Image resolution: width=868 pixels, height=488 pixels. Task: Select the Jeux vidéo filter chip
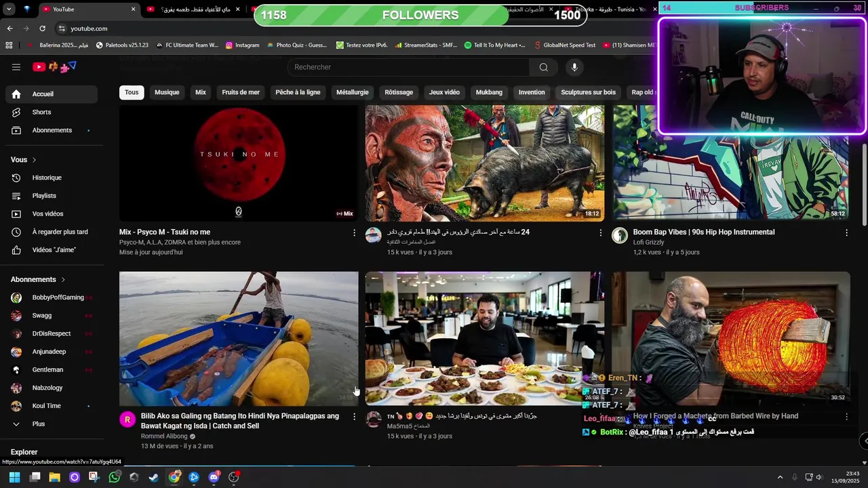(444, 92)
